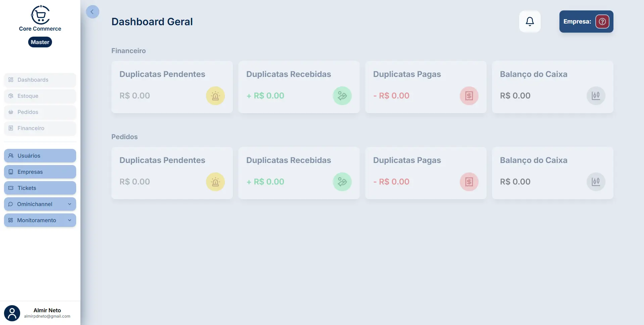
Task: Click the Master badge under the logo
Action: click(x=40, y=42)
